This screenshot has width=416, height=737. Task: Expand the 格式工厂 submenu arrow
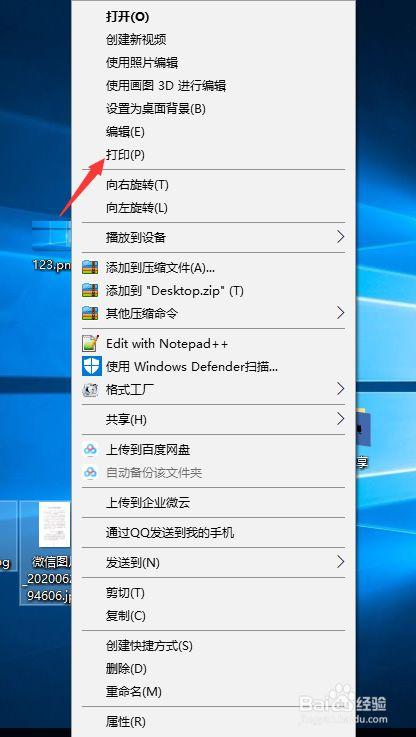point(340,389)
